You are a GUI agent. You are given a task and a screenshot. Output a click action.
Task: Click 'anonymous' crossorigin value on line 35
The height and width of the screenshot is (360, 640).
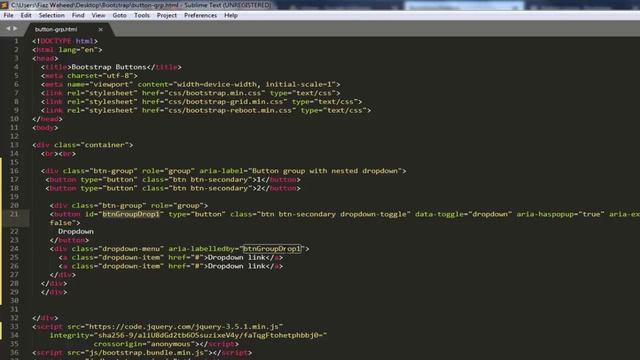coord(171,344)
